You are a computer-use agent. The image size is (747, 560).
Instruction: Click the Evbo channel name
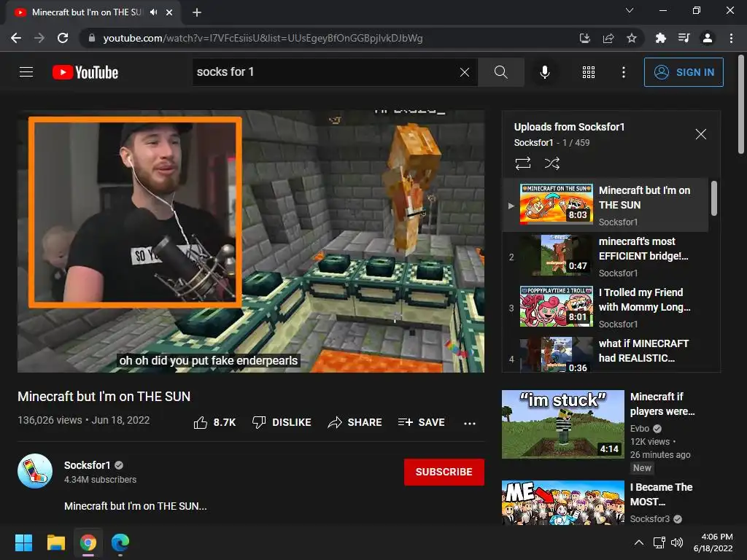(639, 428)
